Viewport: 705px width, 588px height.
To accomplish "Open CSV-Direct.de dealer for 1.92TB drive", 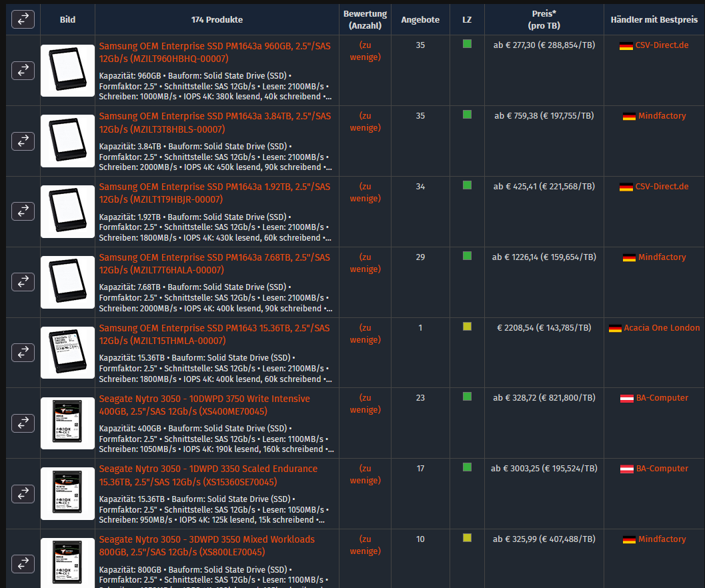I will (662, 186).
